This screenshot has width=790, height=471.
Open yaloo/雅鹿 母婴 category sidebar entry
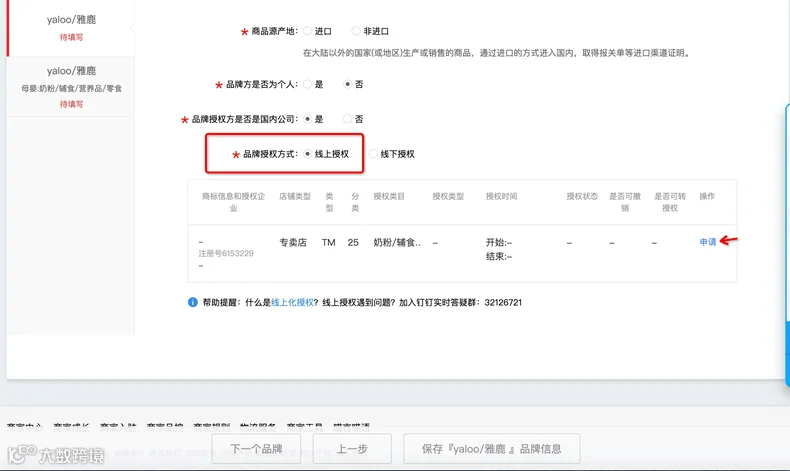71,87
